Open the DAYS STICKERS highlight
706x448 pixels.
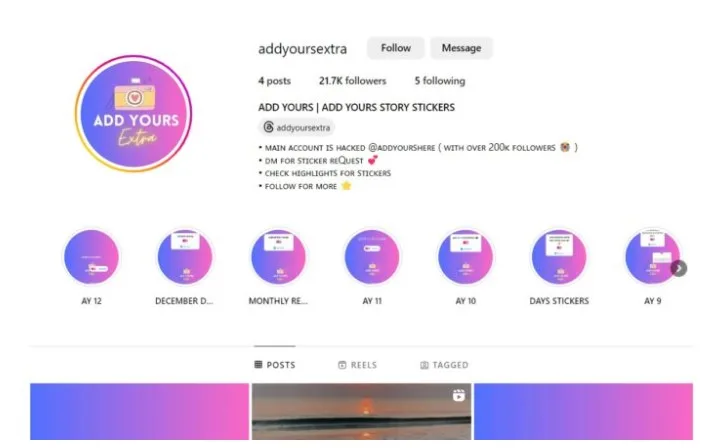pyautogui.click(x=559, y=257)
